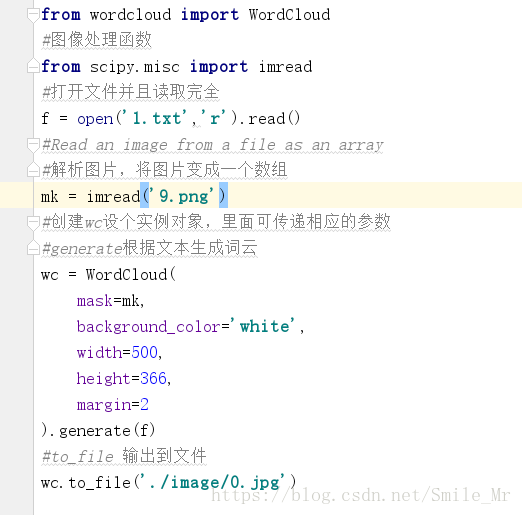This screenshot has width=522, height=515.
Task: Click the word 'WordCloud' in first import
Action: pyautogui.click(x=289, y=15)
